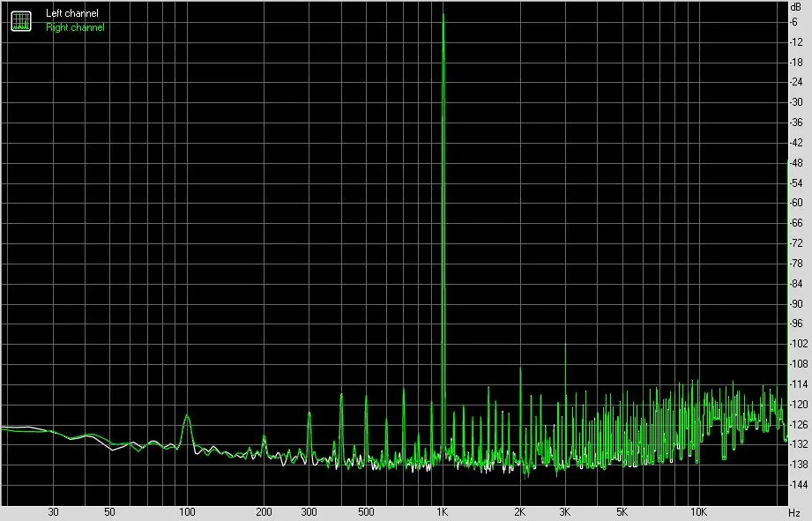Screen dimensions: 812x521
Task: Click the 3 kHz harmonic peak
Action: (x=565, y=346)
